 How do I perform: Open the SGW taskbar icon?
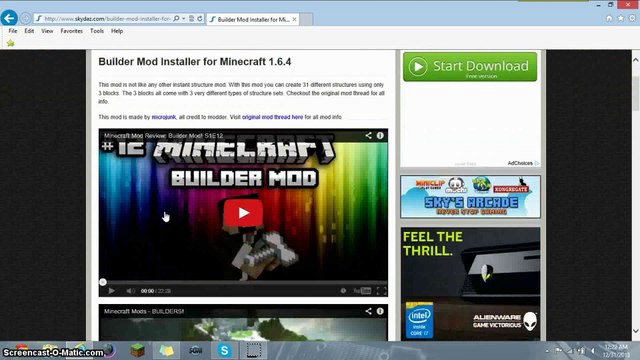point(196,350)
